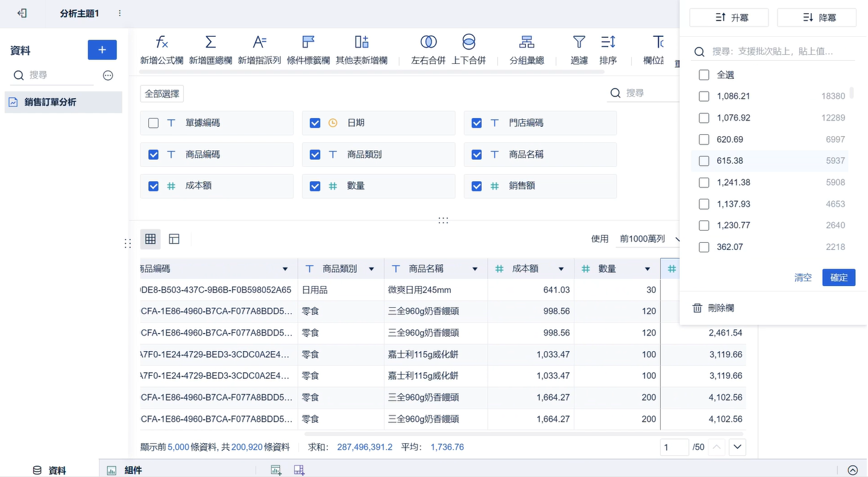Open 商品編碼 column header dropdown

click(x=285, y=269)
